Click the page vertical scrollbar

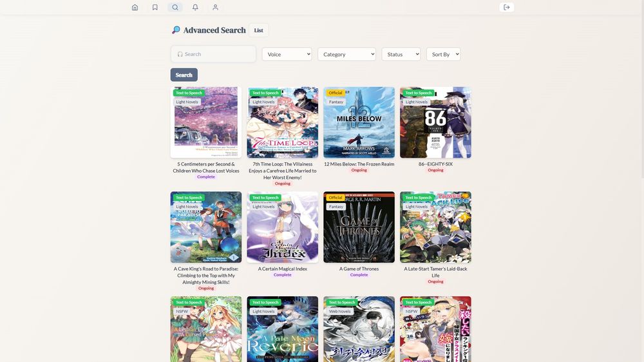click(641, 88)
